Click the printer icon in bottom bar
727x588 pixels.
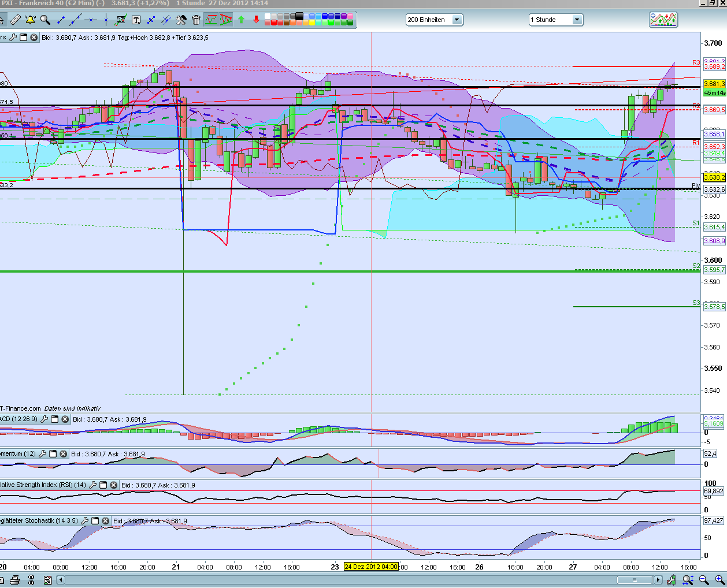[x=15, y=580]
